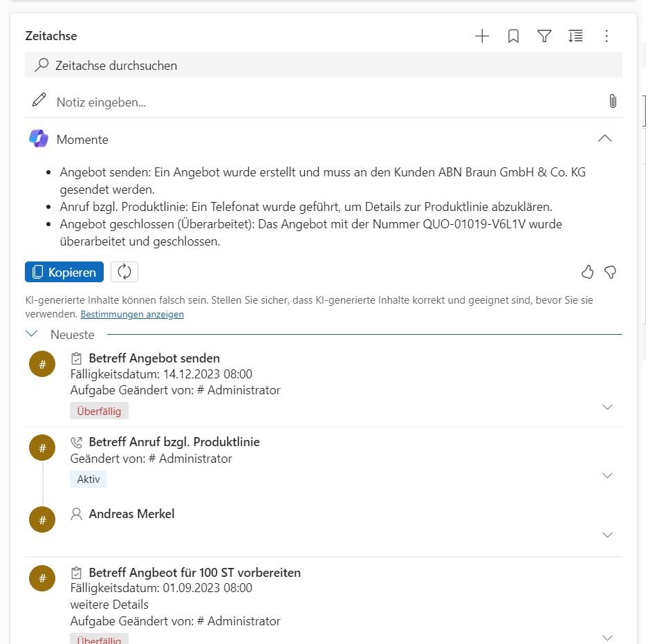This screenshot has height=644, width=659.
Task: Expand the Angebot senden task entry
Action: click(x=607, y=407)
